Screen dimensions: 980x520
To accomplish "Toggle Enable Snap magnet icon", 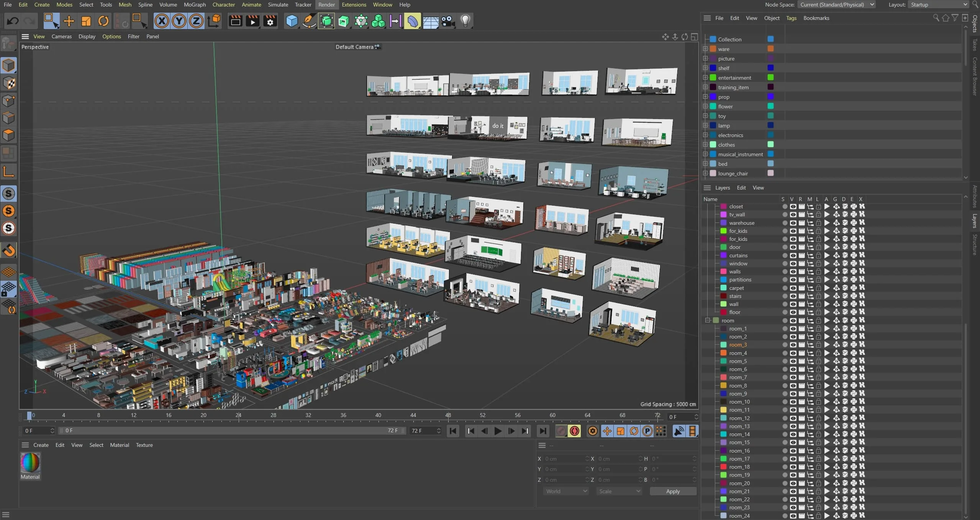I will click(x=8, y=250).
